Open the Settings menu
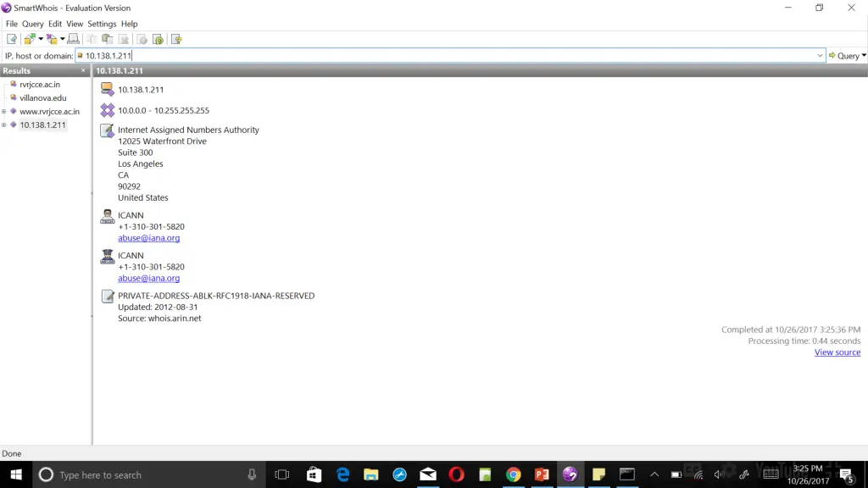The width and height of the screenshot is (868, 488). coord(102,24)
